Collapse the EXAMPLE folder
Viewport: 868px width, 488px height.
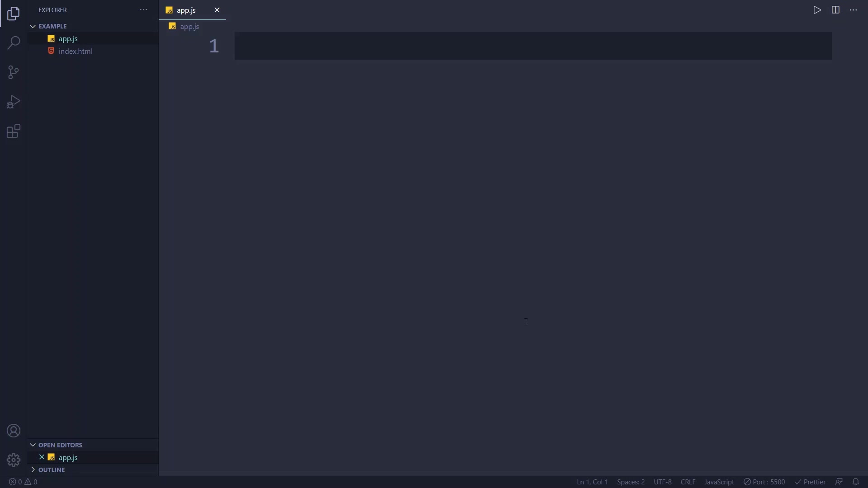(33, 26)
